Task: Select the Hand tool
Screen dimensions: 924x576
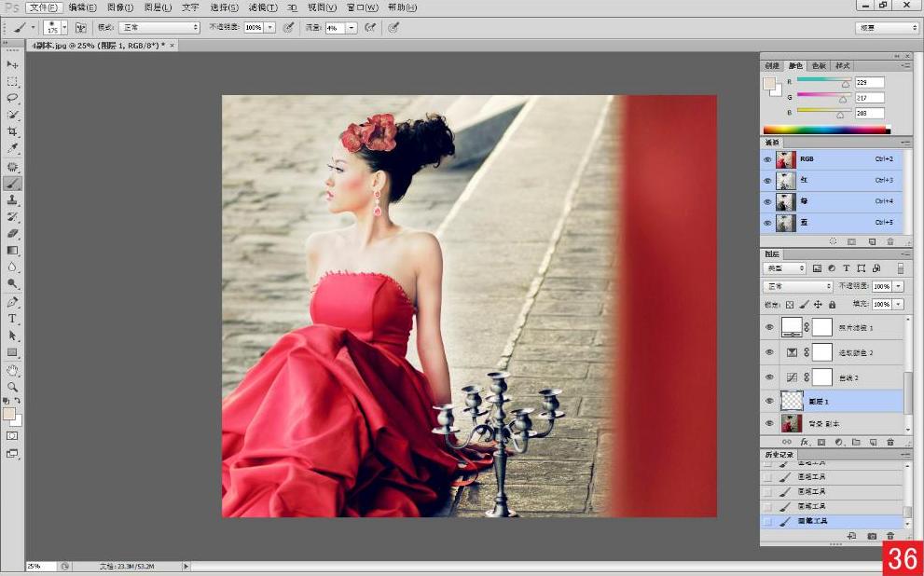Action: pos(12,370)
